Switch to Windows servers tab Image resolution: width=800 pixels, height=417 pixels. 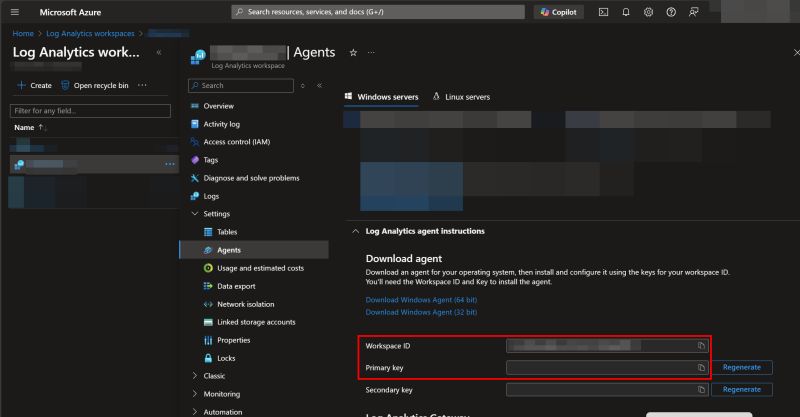click(x=382, y=96)
